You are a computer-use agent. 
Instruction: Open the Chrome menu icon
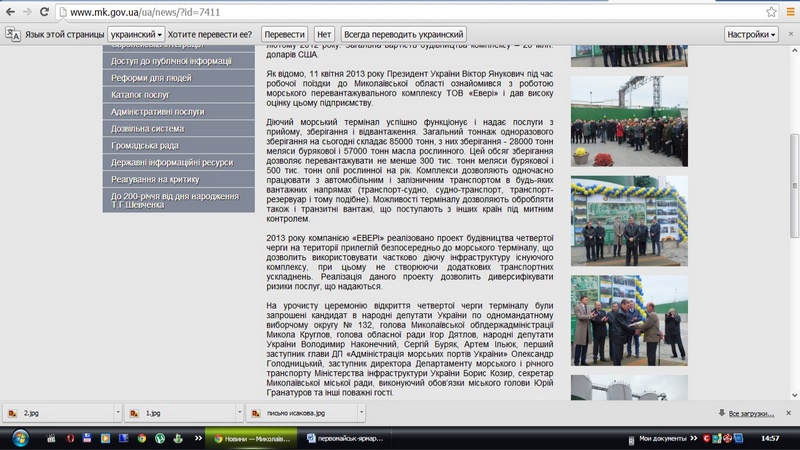point(789,12)
